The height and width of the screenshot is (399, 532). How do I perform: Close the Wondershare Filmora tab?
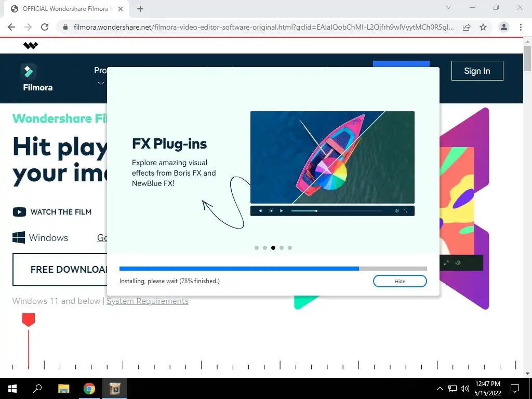pyautogui.click(x=121, y=9)
